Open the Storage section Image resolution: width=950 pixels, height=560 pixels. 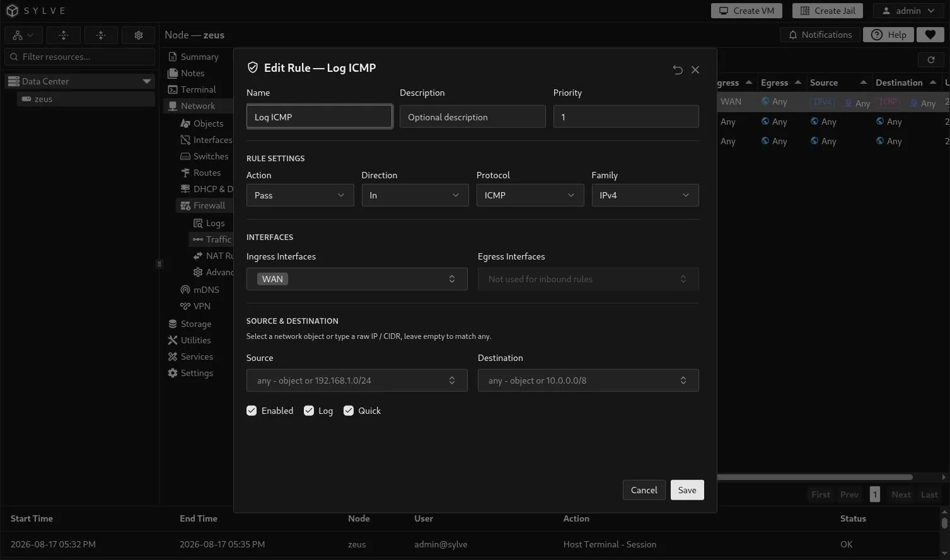[195, 324]
